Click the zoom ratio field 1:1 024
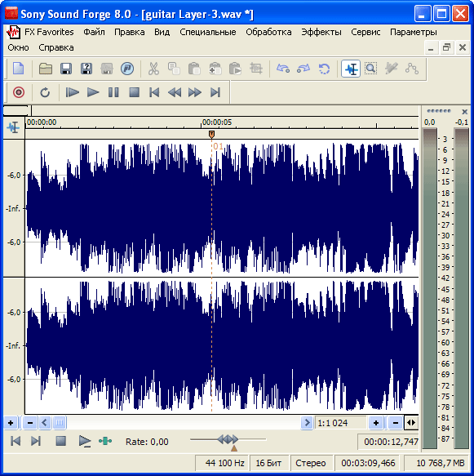Image resolution: width=474 pixels, height=476 pixels. click(340, 423)
